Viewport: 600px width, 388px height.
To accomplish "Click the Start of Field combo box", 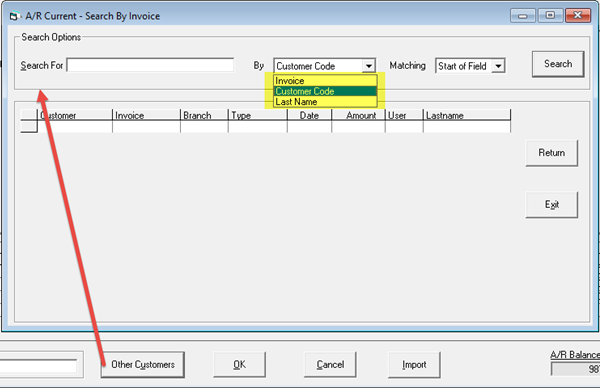I will click(x=470, y=66).
